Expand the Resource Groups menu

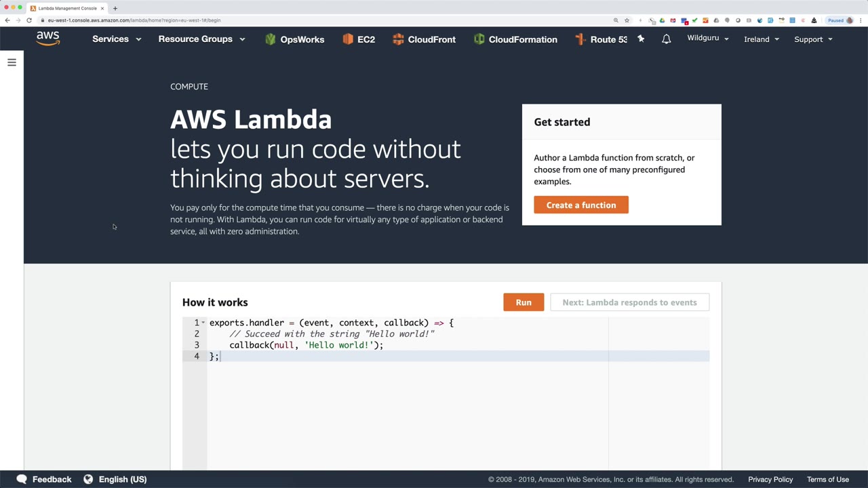click(x=201, y=39)
